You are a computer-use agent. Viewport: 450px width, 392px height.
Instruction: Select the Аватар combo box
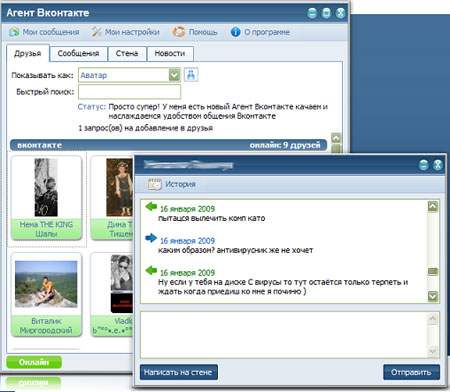[129, 75]
